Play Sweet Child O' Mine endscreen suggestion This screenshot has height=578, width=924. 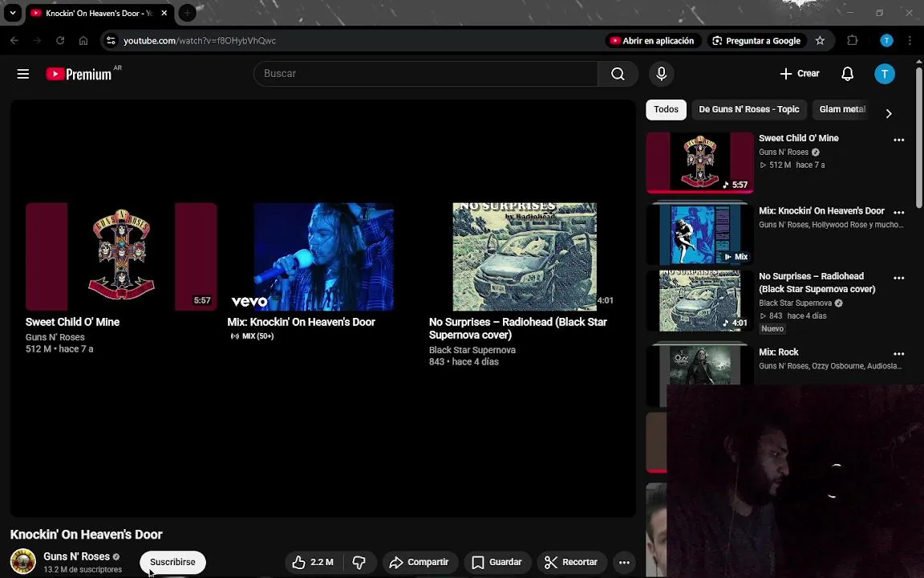(x=121, y=257)
